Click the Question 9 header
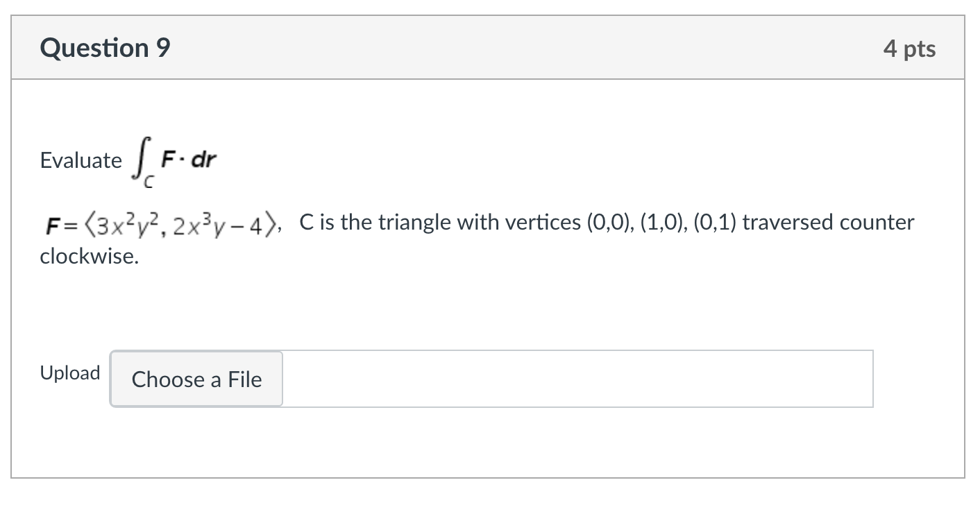Image resolution: width=980 pixels, height=505 pixels. pos(104,47)
